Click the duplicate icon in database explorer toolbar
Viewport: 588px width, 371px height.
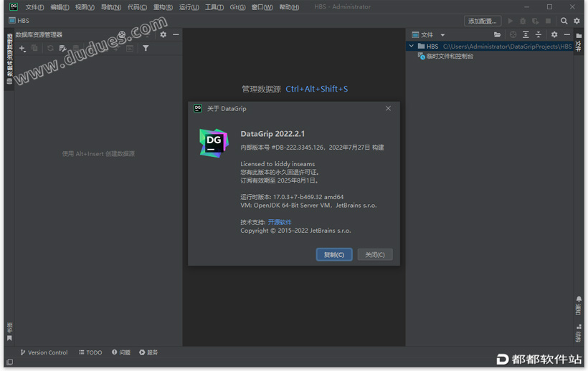pos(34,48)
